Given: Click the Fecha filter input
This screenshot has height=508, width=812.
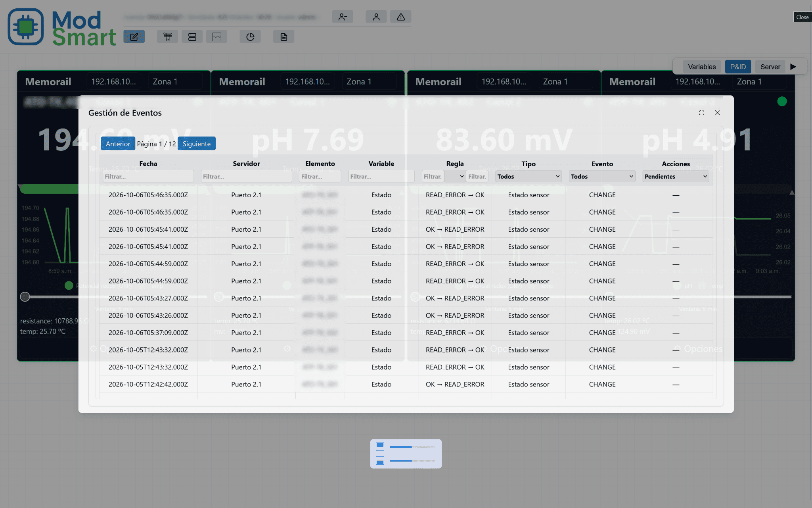Looking at the screenshot, I should coord(148,176).
